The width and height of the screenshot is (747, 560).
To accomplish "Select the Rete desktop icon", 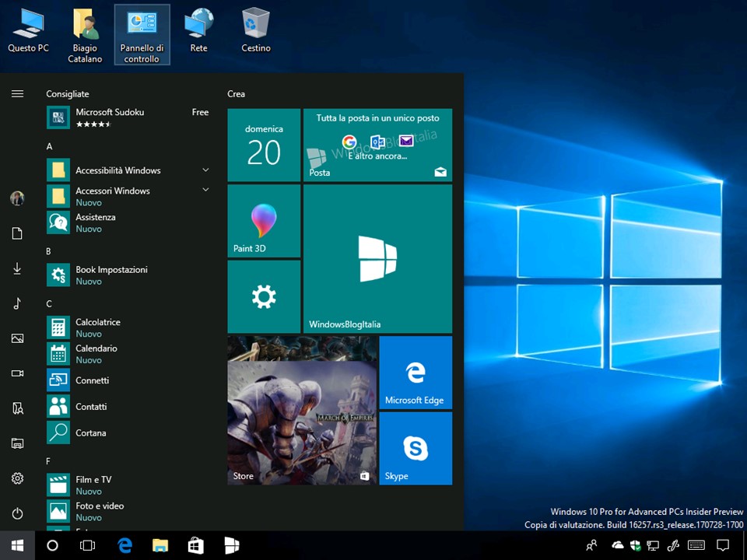I will (198, 31).
